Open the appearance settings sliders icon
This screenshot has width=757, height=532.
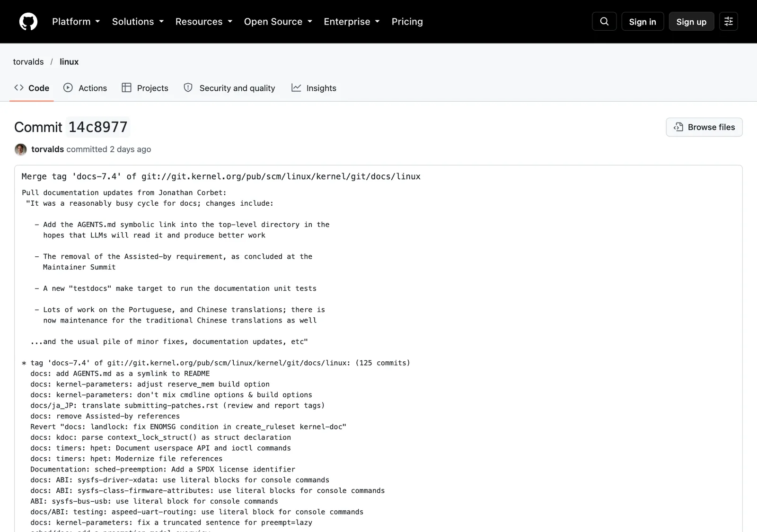(x=729, y=21)
